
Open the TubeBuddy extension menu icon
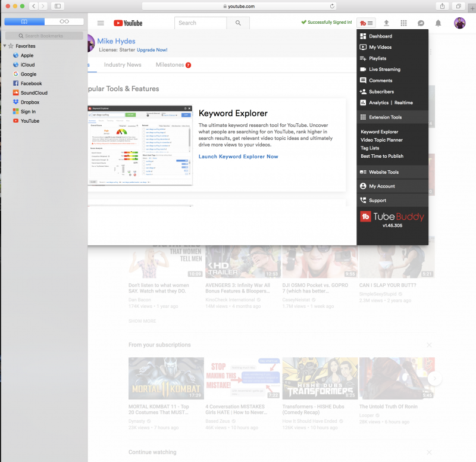[366, 23]
